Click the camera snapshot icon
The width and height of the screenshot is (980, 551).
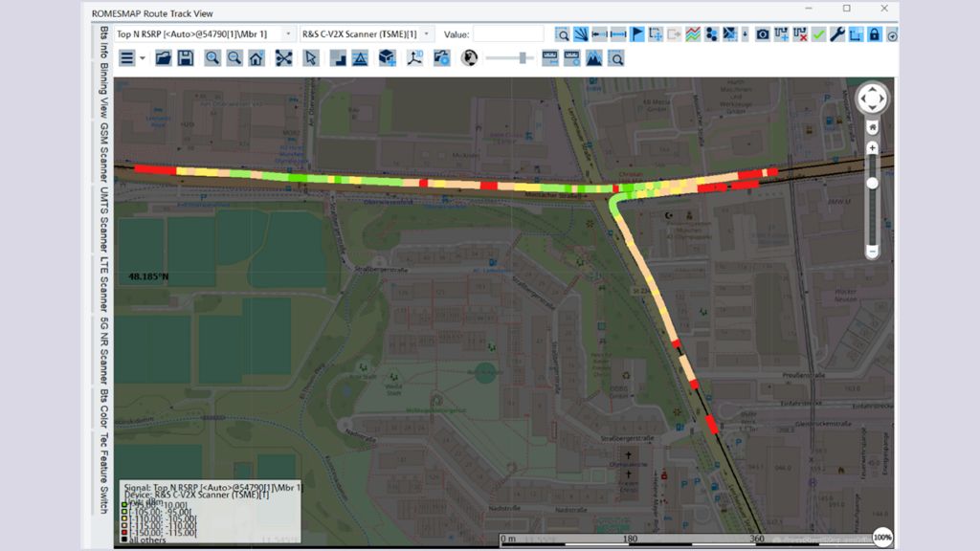coord(764,33)
